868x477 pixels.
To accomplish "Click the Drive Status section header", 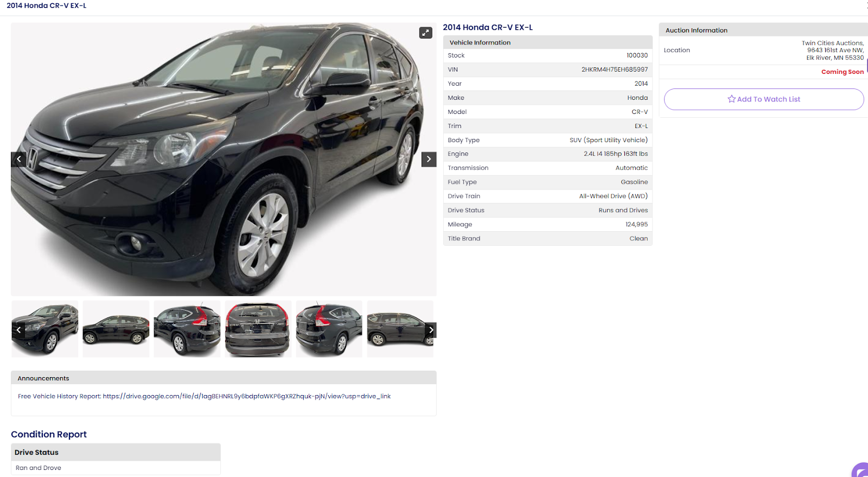I will tap(116, 453).
